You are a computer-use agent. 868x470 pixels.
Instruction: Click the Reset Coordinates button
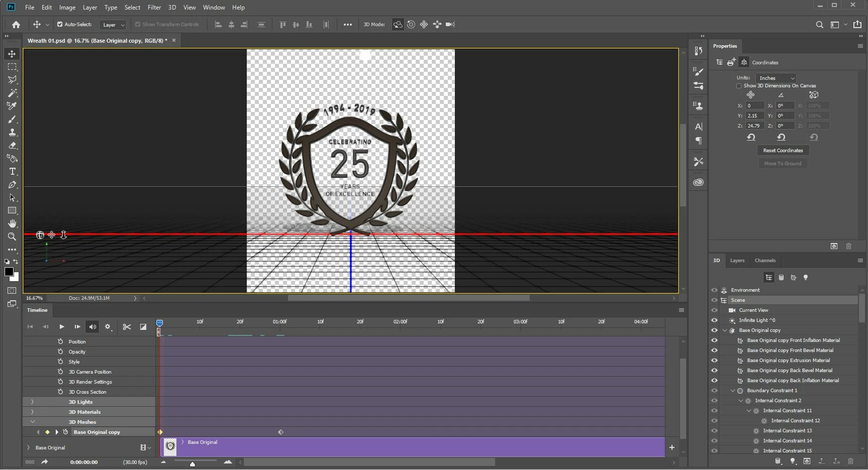point(783,151)
